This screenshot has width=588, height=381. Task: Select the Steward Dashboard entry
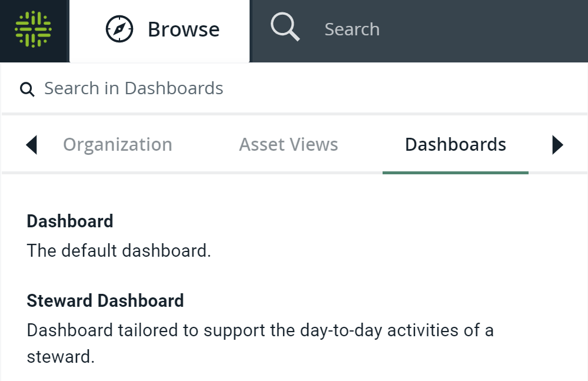(x=104, y=300)
